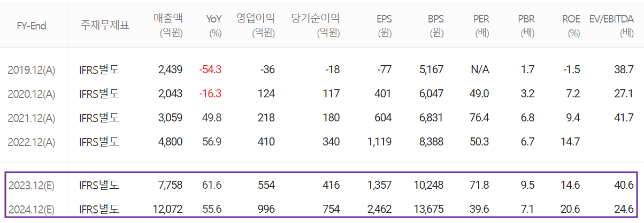Click the 매출액 column header
The width and height of the screenshot is (644, 223).
coord(167,25)
